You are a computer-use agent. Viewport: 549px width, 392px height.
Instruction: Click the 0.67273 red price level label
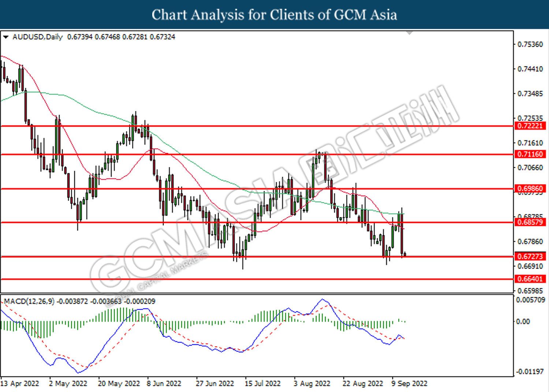point(530,257)
